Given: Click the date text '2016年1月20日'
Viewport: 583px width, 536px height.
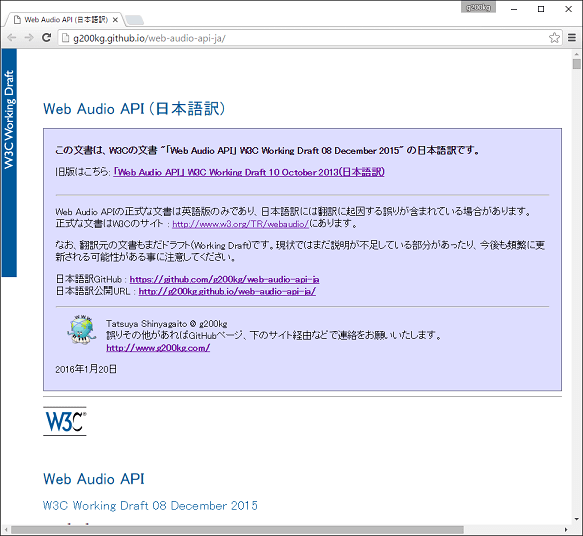Looking at the screenshot, I should (x=86, y=369).
